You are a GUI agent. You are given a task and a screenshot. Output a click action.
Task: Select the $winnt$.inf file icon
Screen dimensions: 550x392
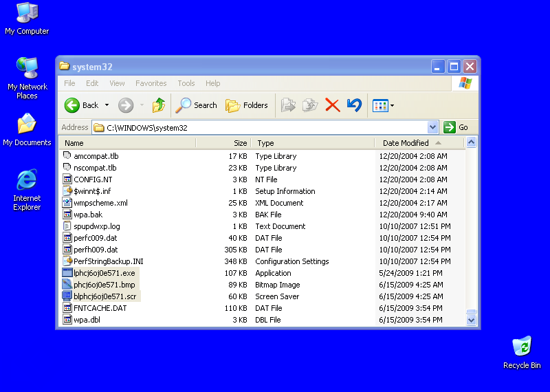click(x=67, y=191)
